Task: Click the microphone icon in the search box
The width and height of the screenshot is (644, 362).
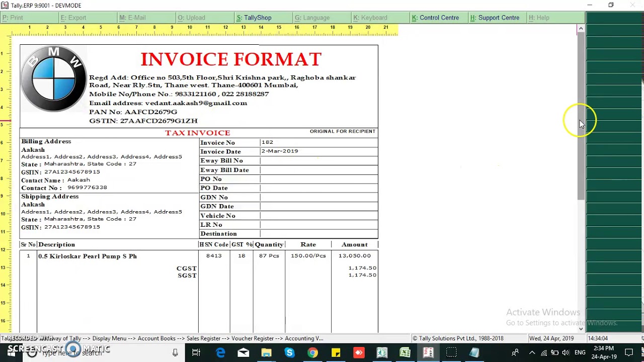Action: pos(175,353)
